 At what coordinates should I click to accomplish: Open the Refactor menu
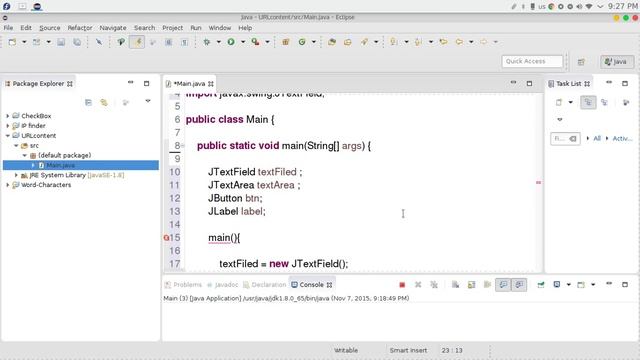point(80,28)
